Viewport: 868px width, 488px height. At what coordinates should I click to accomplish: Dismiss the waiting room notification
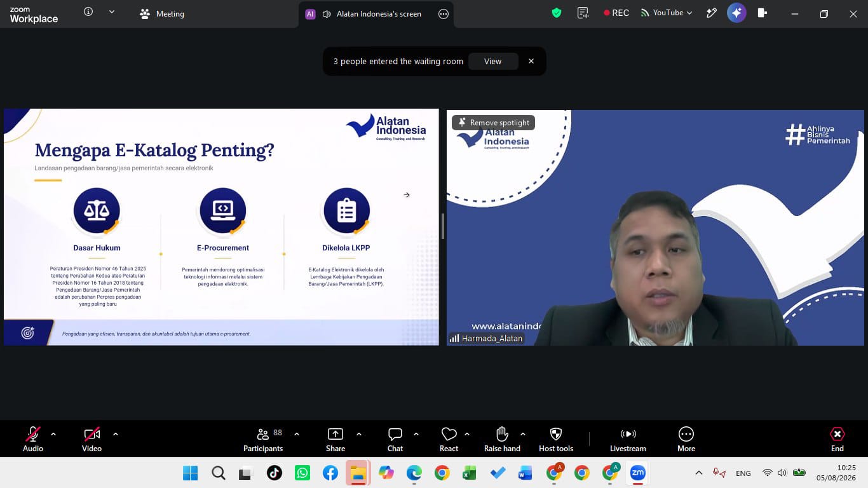click(531, 62)
